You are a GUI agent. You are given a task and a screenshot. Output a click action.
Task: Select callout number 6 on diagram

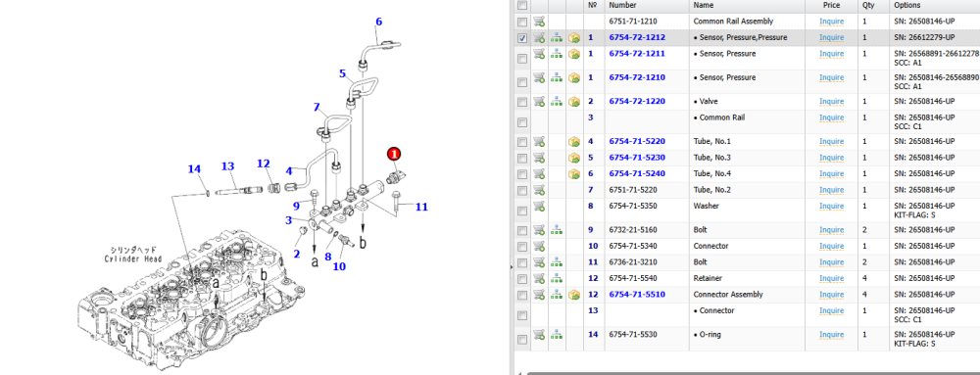tap(378, 22)
